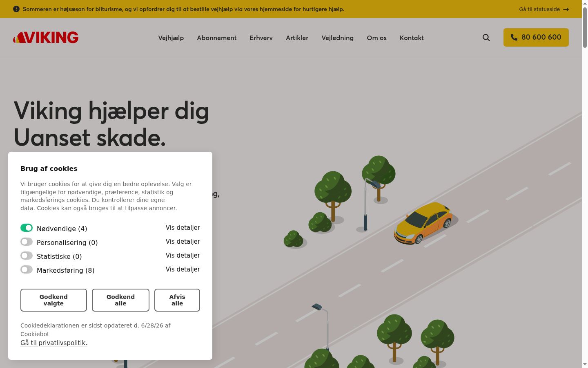Toggle the Nødvendige cookies switch
The width and height of the screenshot is (588, 368).
[27, 228]
